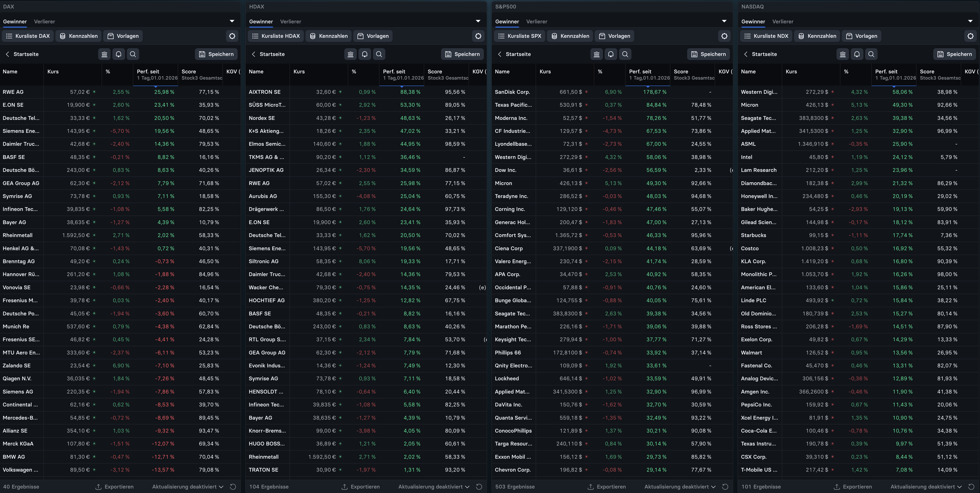980x493 pixels.
Task: Click Speichern button in HDAX panel
Action: [x=462, y=54]
